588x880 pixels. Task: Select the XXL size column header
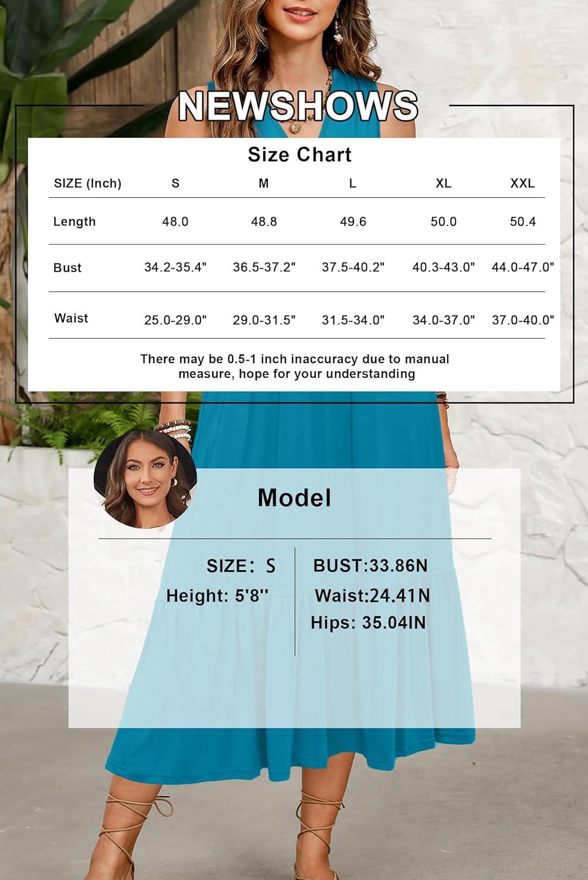click(522, 184)
